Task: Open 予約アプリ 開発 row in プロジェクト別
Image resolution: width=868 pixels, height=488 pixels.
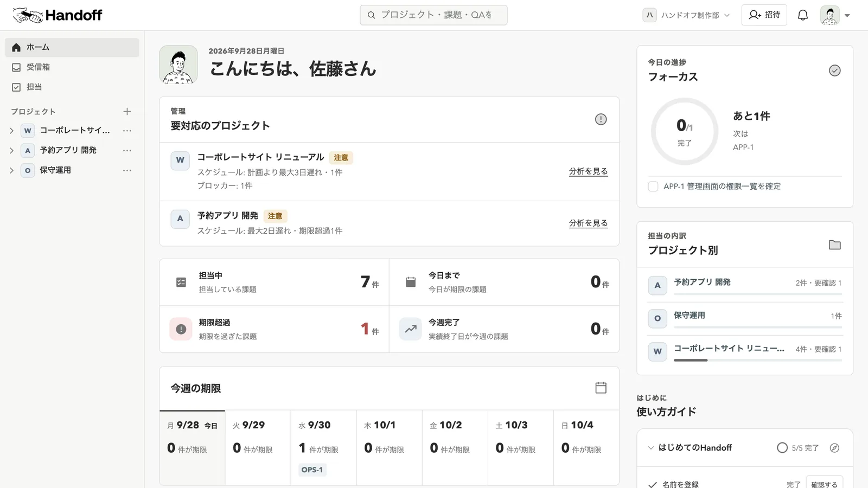Action: 745,285
